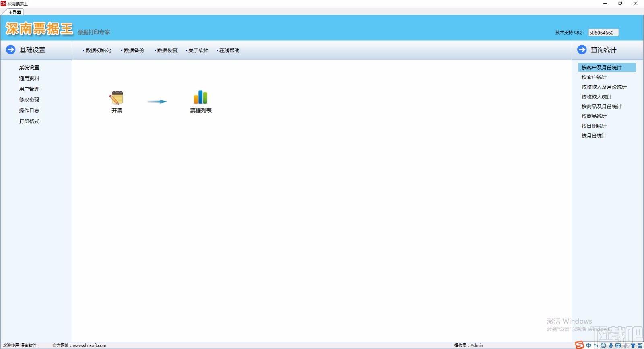The width and height of the screenshot is (644, 349).
Task: Click the microphone voice input icon
Action: tap(611, 345)
